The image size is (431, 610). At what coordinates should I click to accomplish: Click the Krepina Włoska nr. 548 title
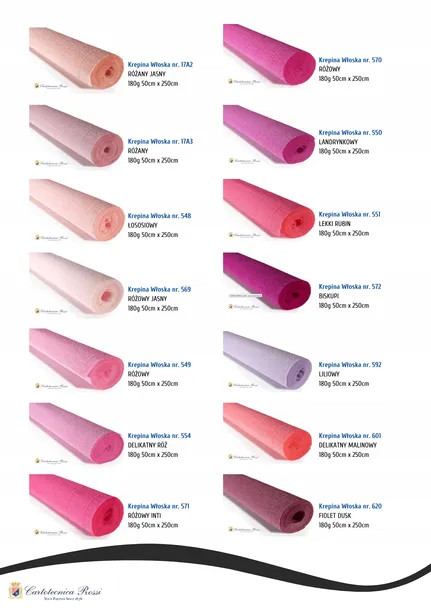(159, 216)
